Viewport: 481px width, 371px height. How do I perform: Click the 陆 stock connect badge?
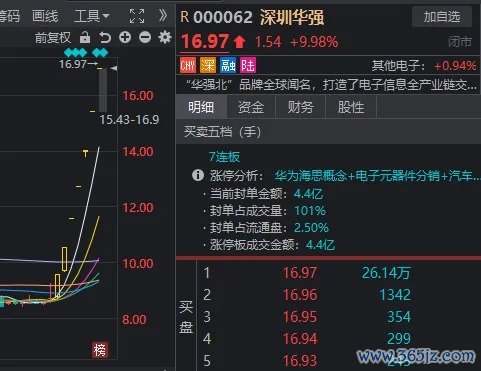tap(248, 65)
